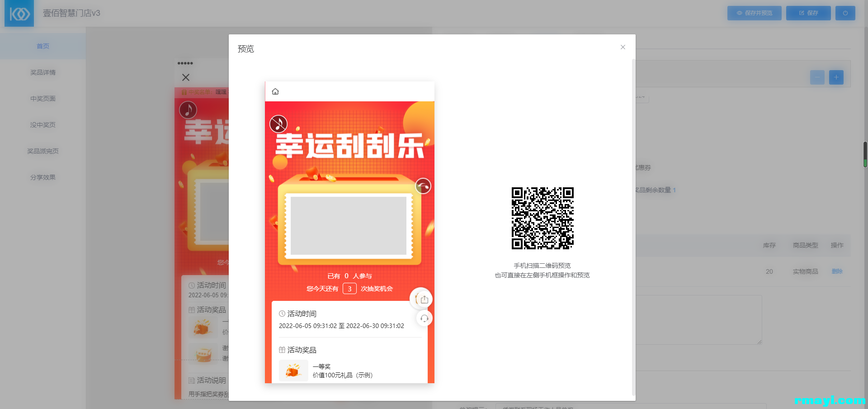The image size is (868, 409).
Task: Click the 删除 link in prize table row
Action: (837, 271)
